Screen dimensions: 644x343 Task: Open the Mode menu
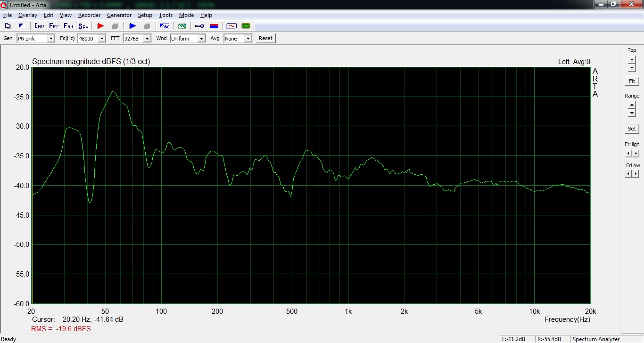pos(187,15)
